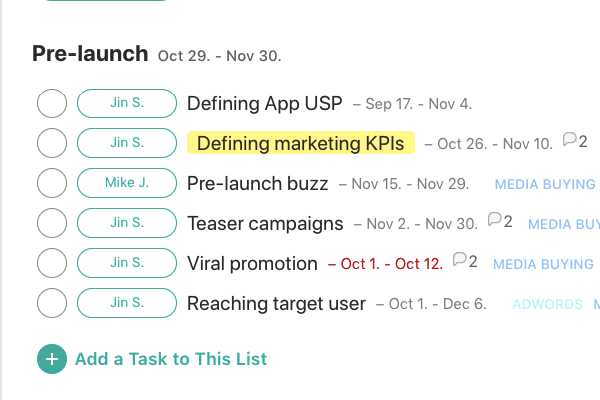The image size is (600, 400).
Task: Select the ADWORDS tag
Action: tap(548, 304)
